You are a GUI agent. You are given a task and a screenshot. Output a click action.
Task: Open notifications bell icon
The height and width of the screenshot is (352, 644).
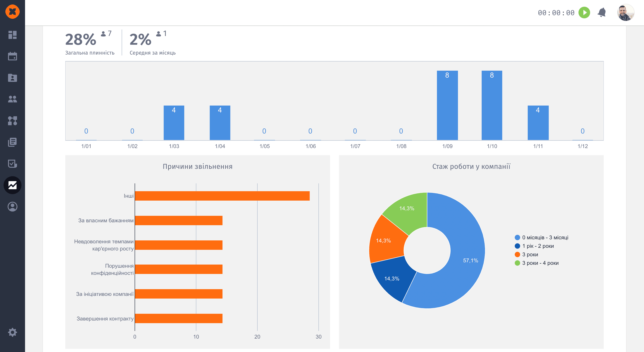pyautogui.click(x=602, y=13)
